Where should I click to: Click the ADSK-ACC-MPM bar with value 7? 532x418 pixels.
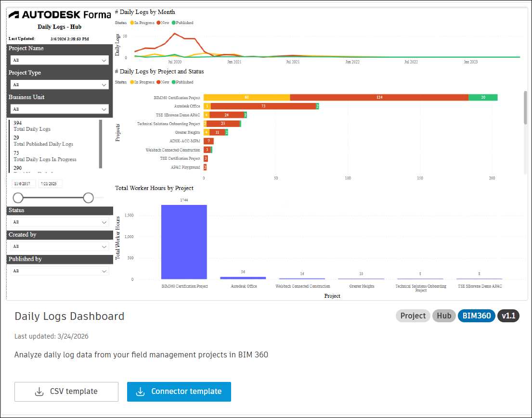[208, 141]
